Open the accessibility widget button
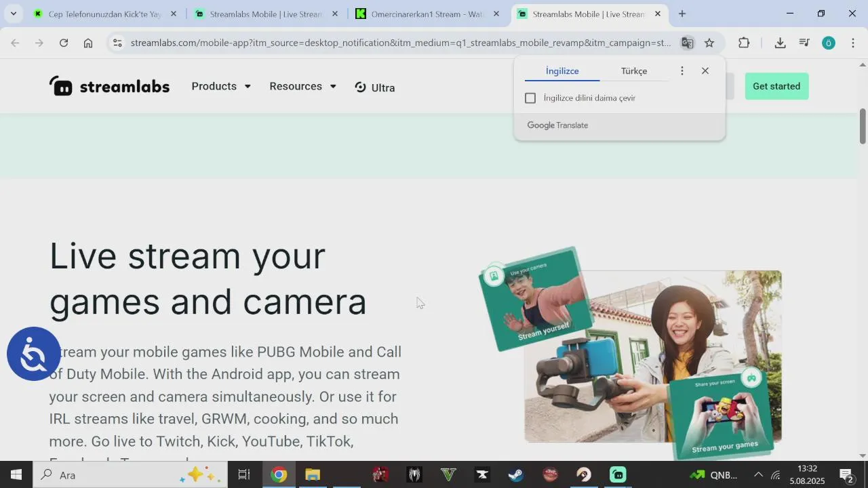The height and width of the screenshot is (488, 868). (34, 354)
